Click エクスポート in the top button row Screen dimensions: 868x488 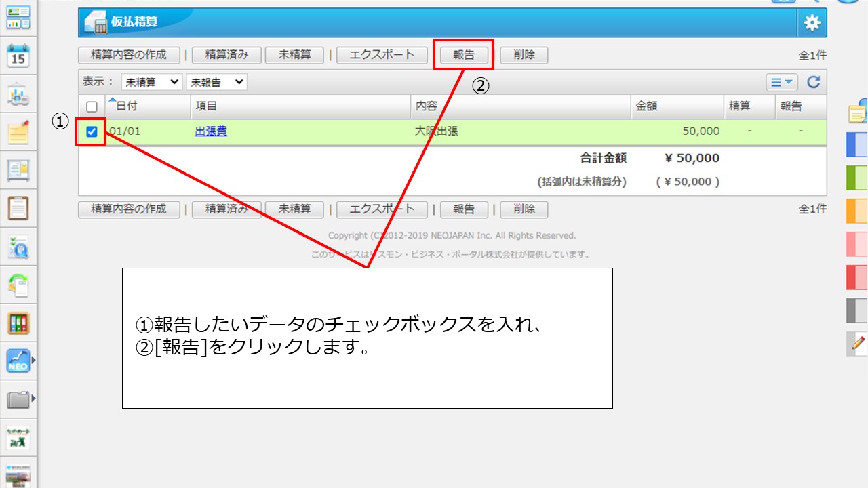point(382,55)
